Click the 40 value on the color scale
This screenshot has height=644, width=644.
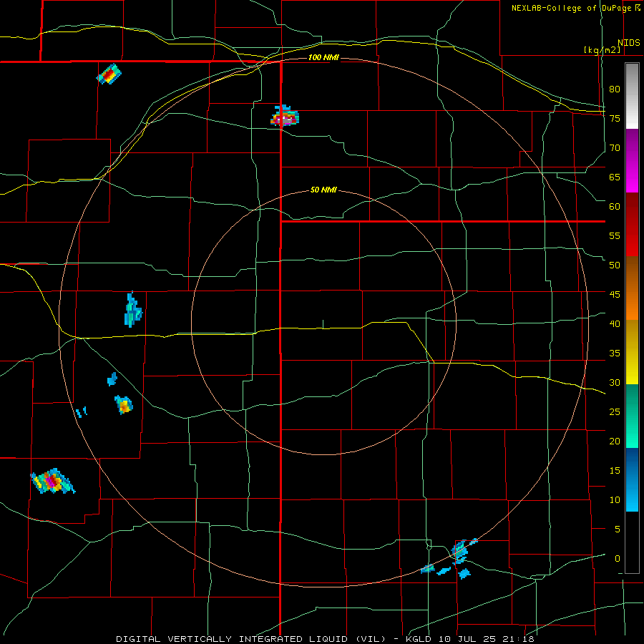pos(615,324)
